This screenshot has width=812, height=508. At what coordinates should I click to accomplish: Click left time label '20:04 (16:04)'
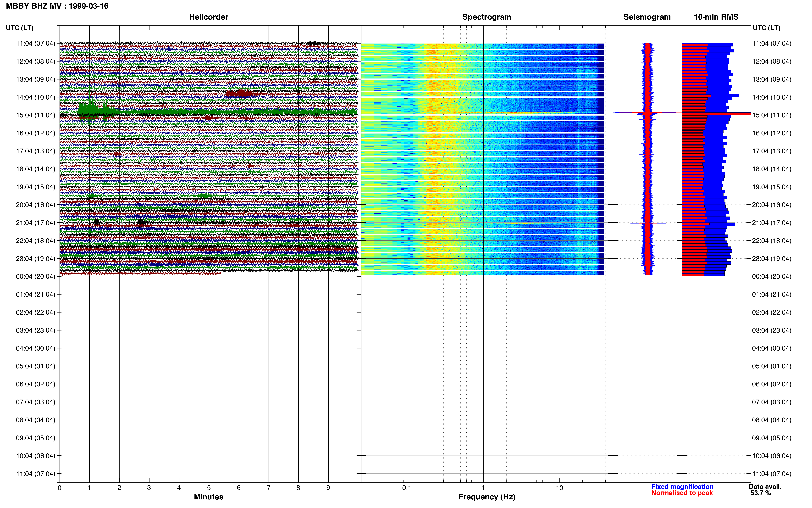click(x=36, y=205)
